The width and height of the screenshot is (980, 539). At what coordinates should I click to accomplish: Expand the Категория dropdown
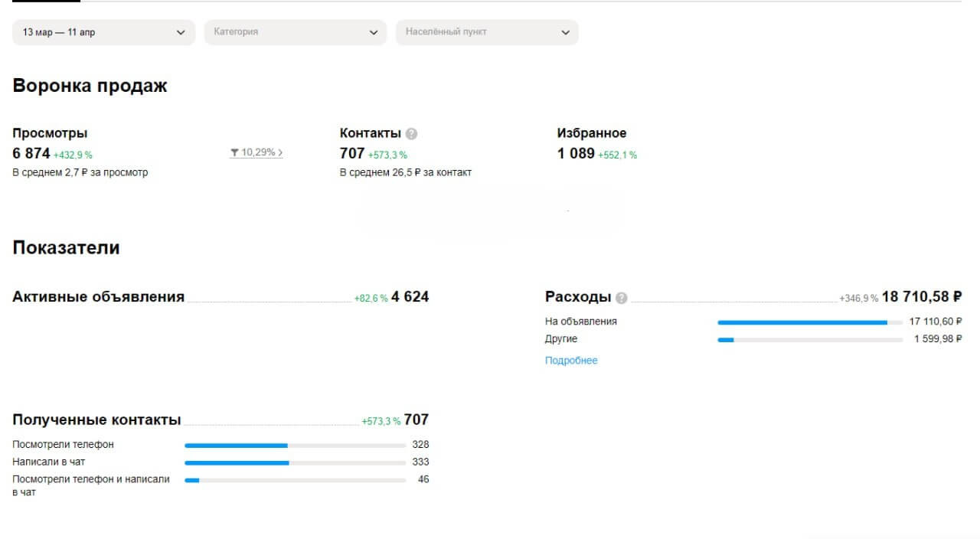point(296,32)
